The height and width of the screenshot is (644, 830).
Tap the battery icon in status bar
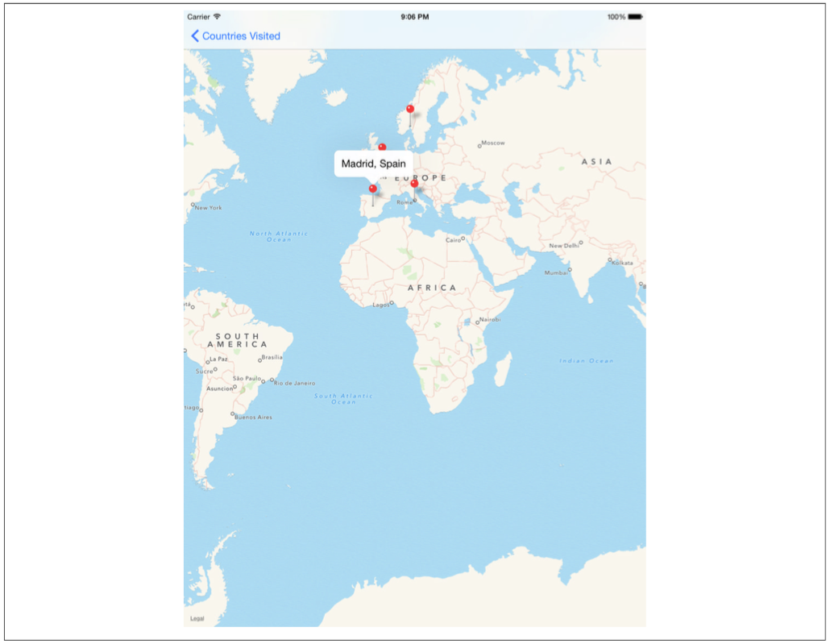[x=636, y=17]
